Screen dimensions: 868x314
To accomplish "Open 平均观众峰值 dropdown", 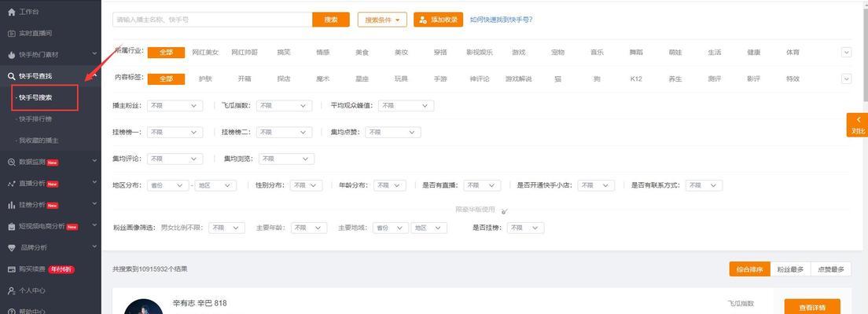I will point(406,105).
